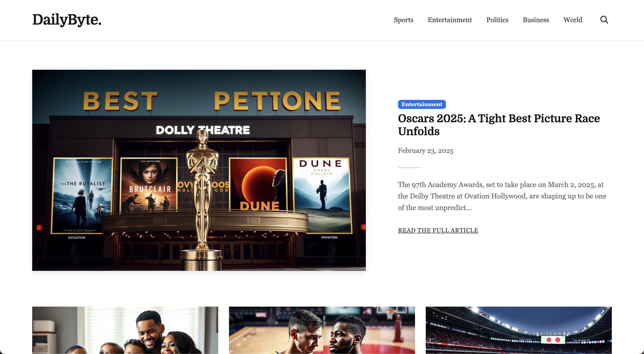Open the Oscars Dolly Theatre featured image
644x354 pixels.
tap(199, 170)
